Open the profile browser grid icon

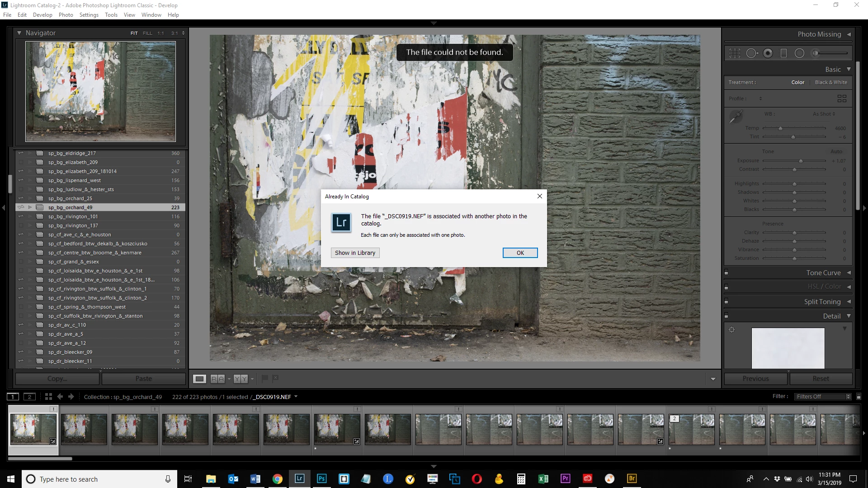click(x=841, y=99)
